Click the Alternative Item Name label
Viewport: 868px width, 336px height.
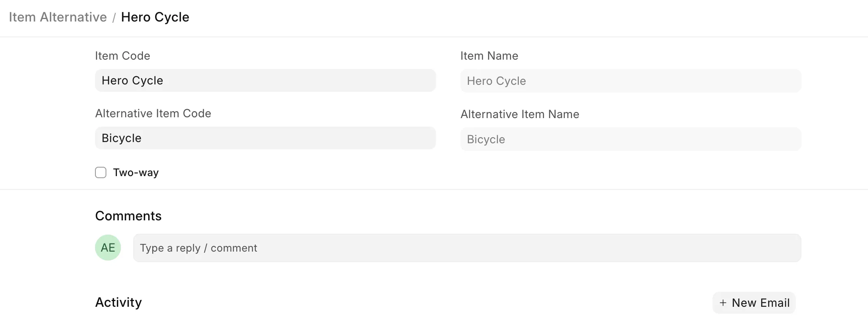pyautogui.click(x=520, y=114)
